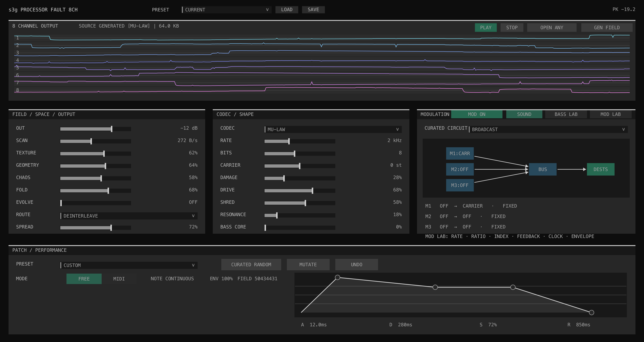Adjust the CARRIER slider
Image resolution: width=644 pixels, height=342 pixels.
pyautogui.click(x=300, y=166)
